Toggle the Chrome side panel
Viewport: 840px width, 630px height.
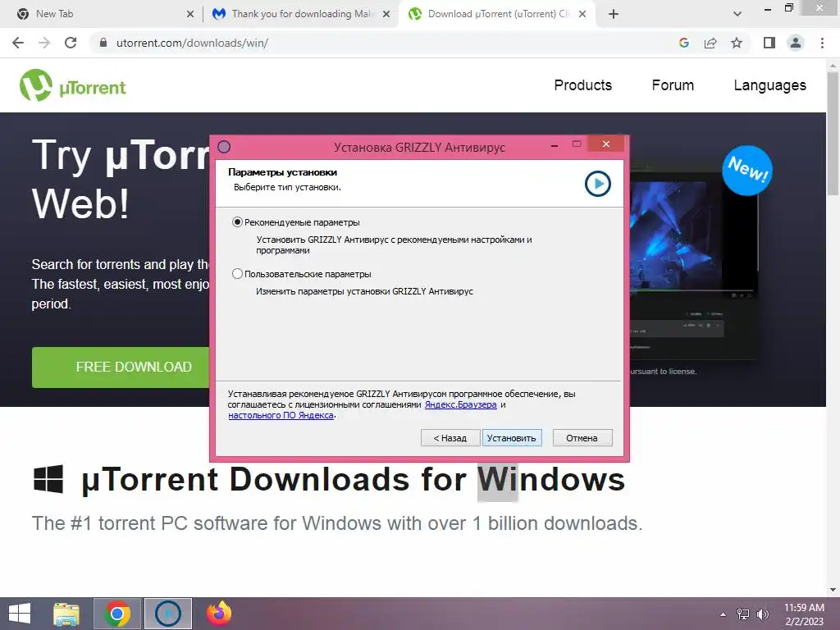[769, 43]
